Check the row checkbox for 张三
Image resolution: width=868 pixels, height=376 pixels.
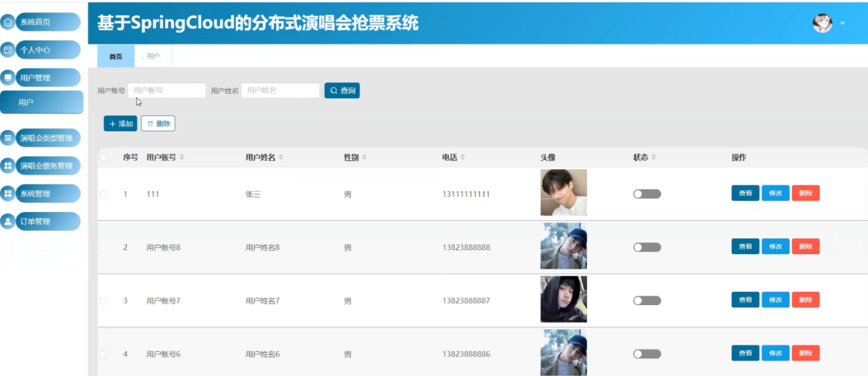click(103, 194)
